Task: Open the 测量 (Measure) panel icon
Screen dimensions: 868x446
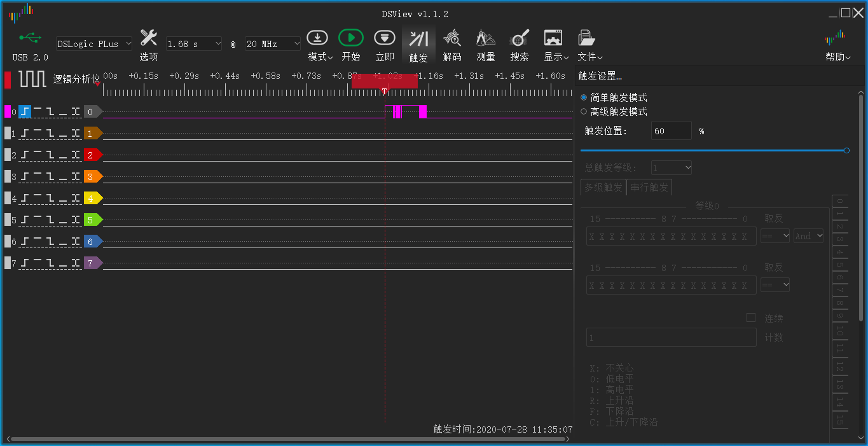Action: click(x=485, y=38)
